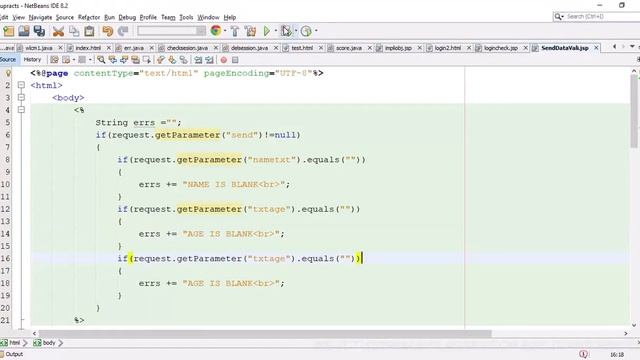Open the Debug Project dropdown arrow
Image resolution: width=640 pixels, height=360 pixels.
[x=296, y=31]
